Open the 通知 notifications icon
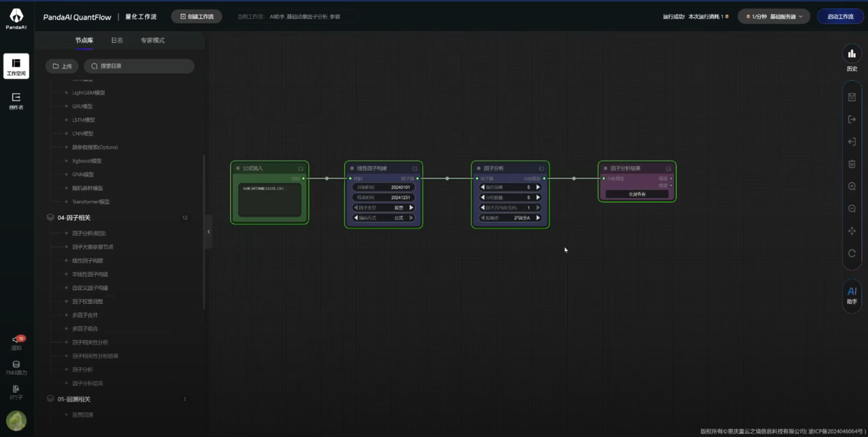The height and width of the screenshot is (437, 868). [16, 342]
